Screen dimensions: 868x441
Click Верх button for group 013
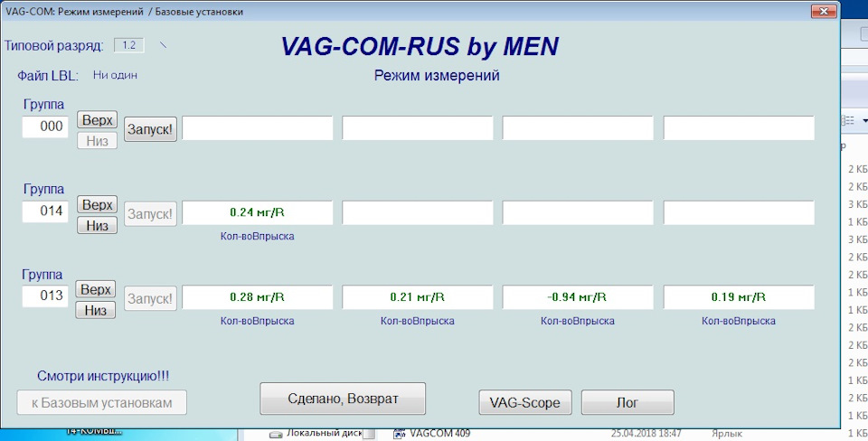(95, 289)
